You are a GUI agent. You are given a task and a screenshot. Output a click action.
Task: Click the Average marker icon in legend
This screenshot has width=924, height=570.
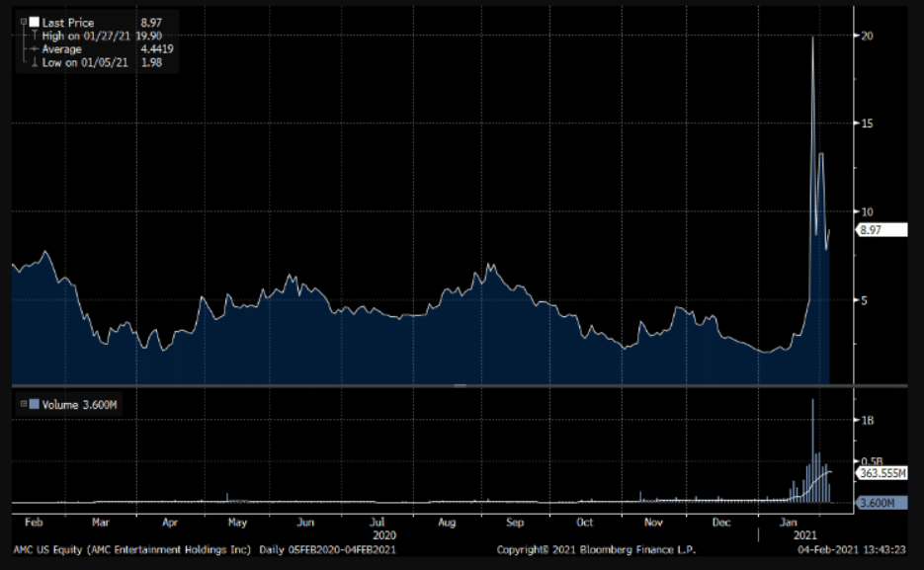(x=35, y=48)
